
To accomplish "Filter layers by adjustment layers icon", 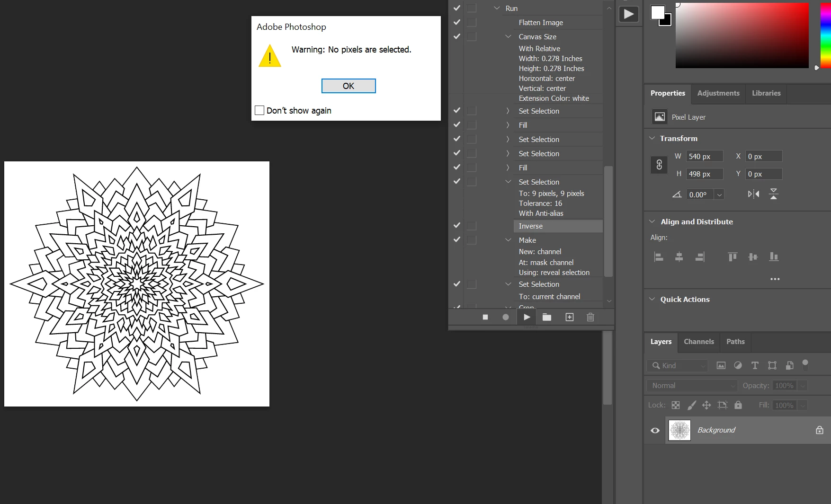I will click(738, 365).
